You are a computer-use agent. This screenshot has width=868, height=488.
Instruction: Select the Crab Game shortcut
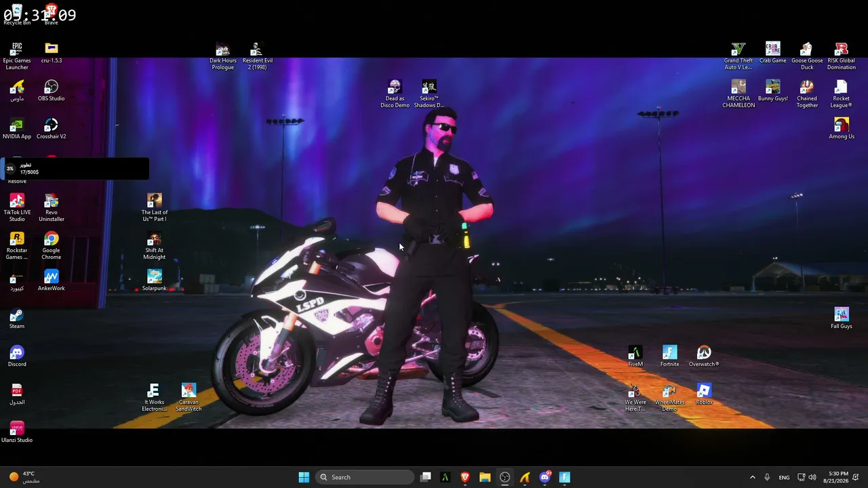tap(773, 52)
